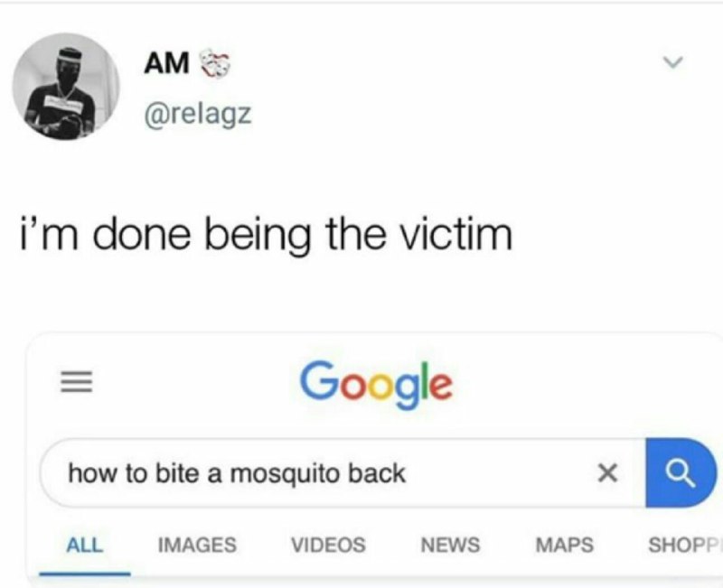723x588 pixels.
Task: Open the AM display name
Action: [x=166, y=63]
